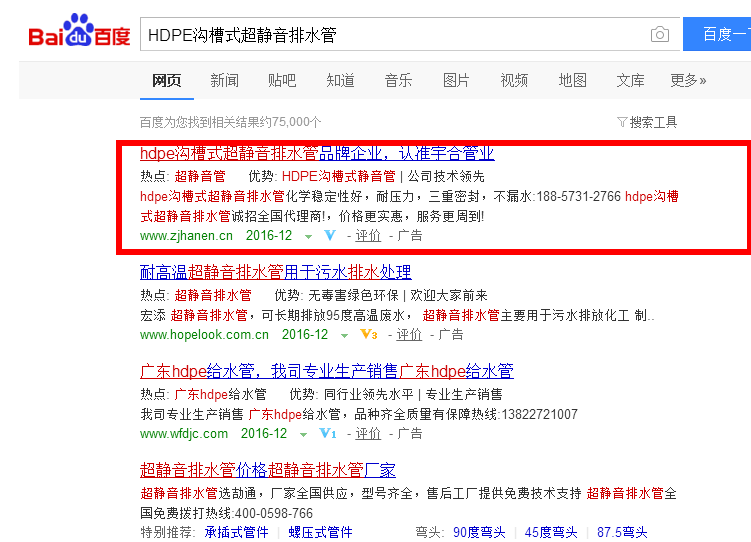Select the 网页 tab
751x542 pixels.
[167, 80]
